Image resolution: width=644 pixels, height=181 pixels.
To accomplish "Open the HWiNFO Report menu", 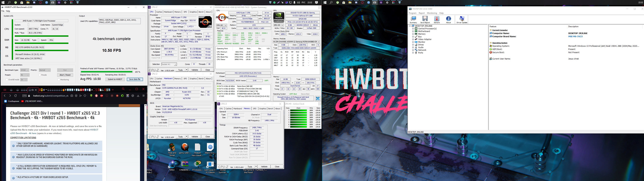I will coord(422,13).
